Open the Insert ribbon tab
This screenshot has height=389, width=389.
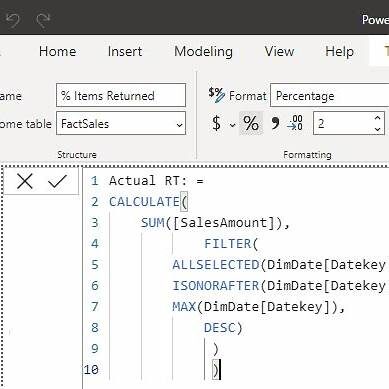[x=125, y=52]
